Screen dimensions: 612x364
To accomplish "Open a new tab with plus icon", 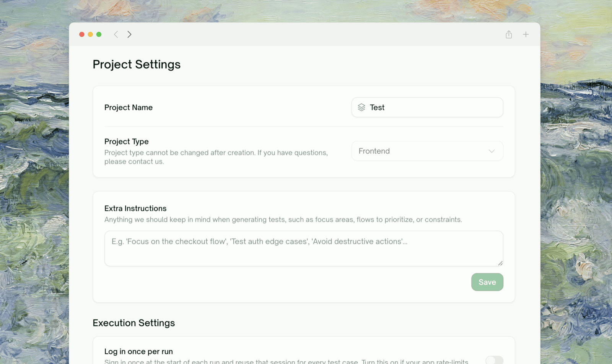I will [526, 34].
